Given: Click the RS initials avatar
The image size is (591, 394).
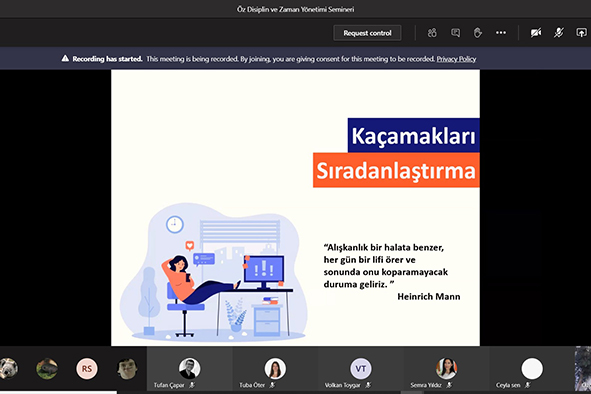Looking at the screenshot, I should coord(87,368).
